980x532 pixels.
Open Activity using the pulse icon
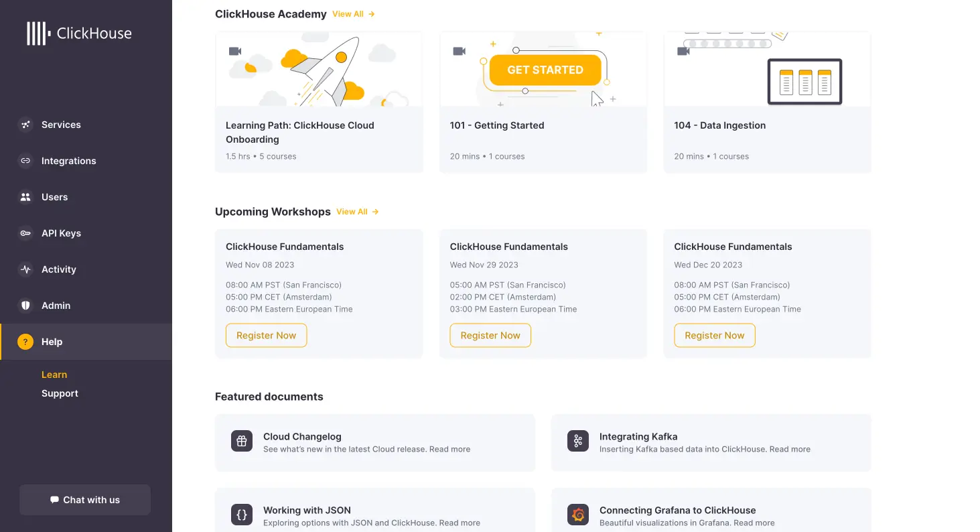click(25, 269)
